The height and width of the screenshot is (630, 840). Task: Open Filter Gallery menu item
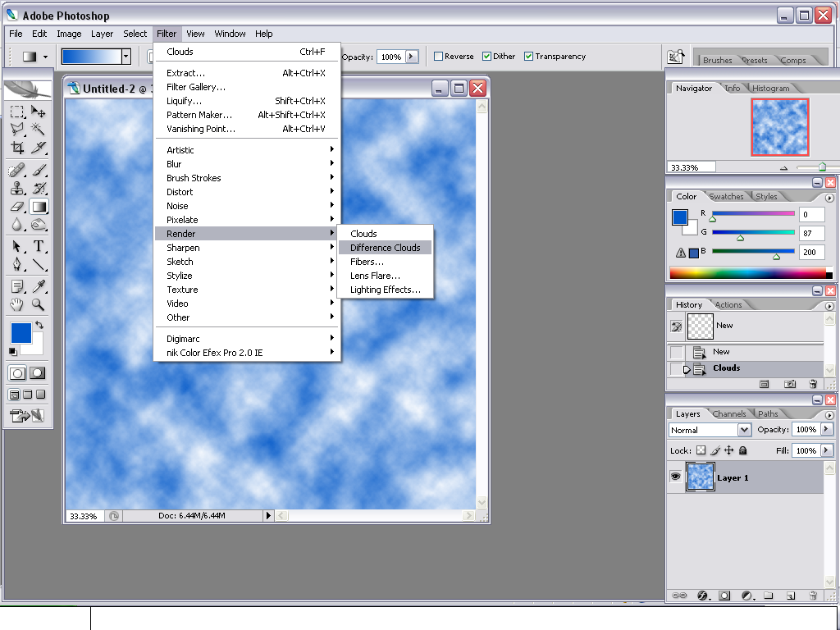pos(248,87)
